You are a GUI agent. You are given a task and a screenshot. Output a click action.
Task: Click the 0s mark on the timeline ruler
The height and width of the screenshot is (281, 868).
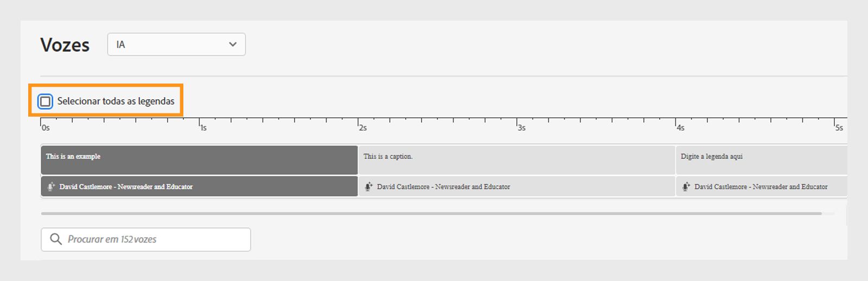pyautogui.click(x=44, y=127)
